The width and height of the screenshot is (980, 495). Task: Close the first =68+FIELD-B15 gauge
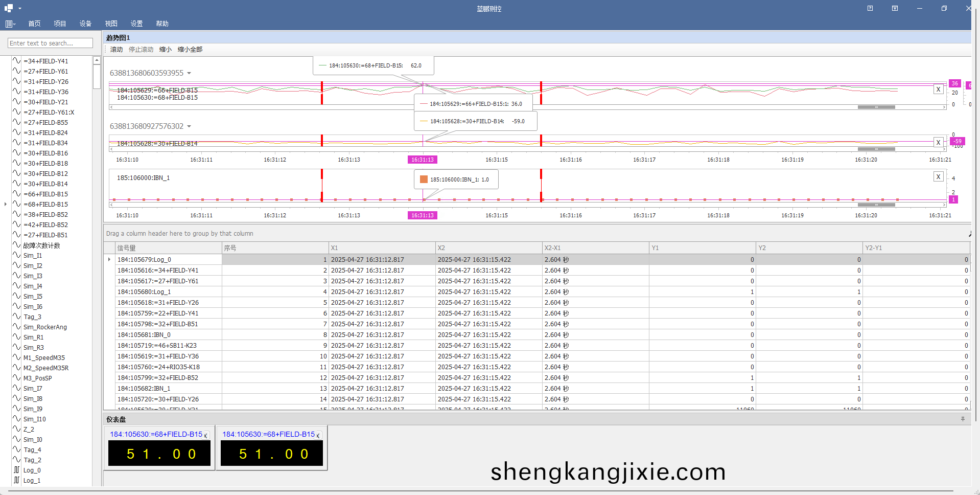point(205,435)
